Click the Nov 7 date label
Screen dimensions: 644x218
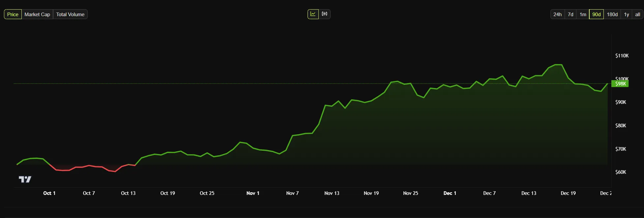292,193
